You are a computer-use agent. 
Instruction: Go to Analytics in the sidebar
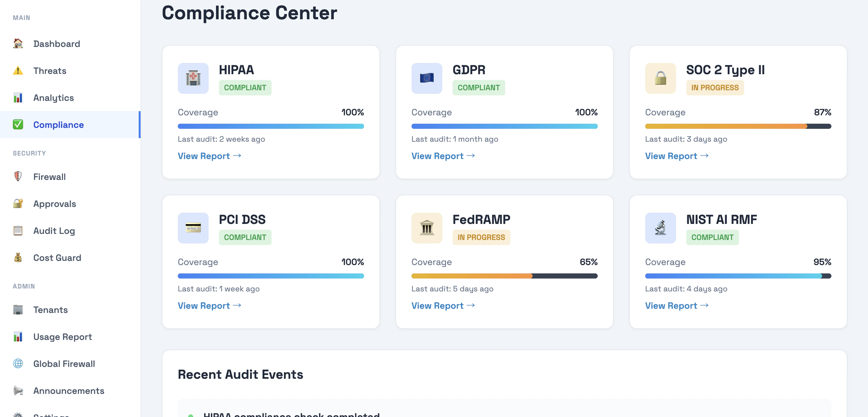(x=53, y=98)
